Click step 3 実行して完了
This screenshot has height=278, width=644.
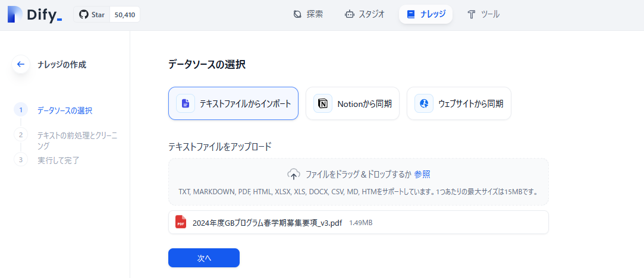pos(58,160)
